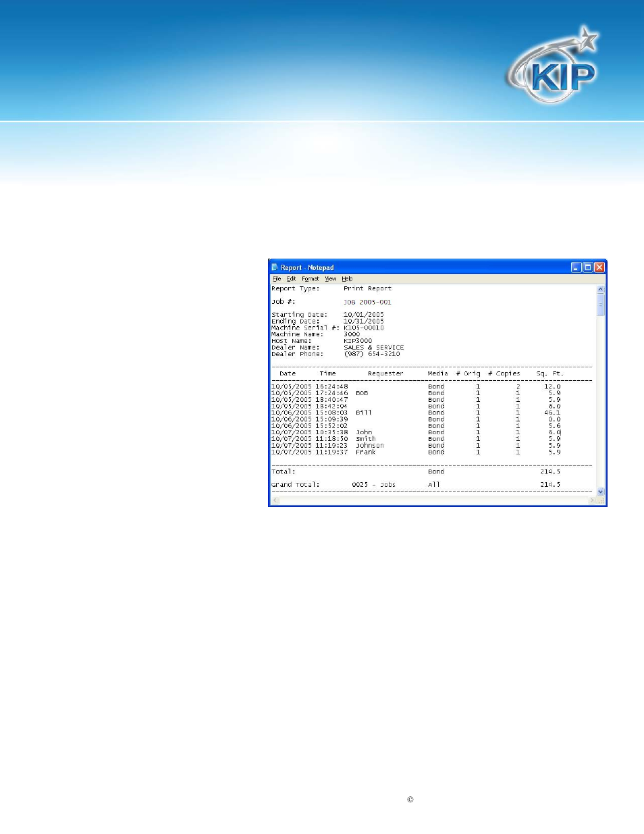Click the machine serial 'K105-00010'
Screen dimensions: 644x834
coord(363,328)
